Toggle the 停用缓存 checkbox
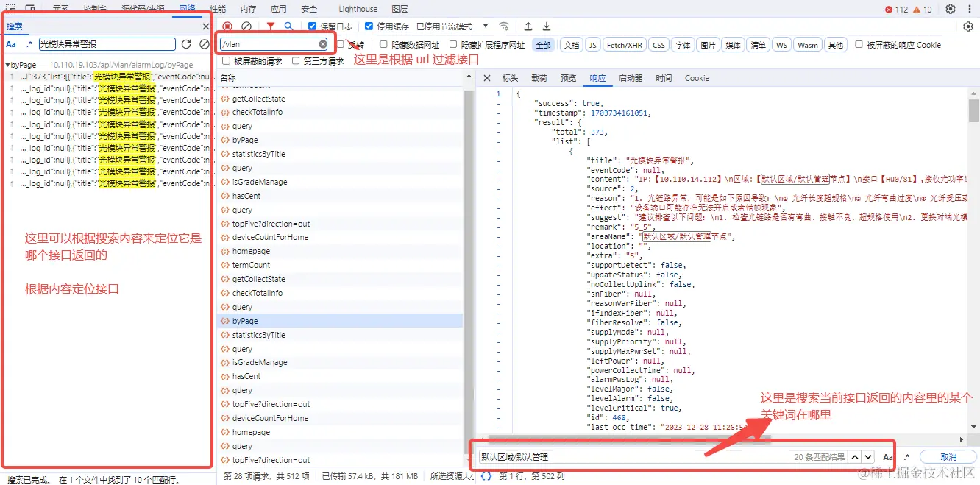 (369, 26)
